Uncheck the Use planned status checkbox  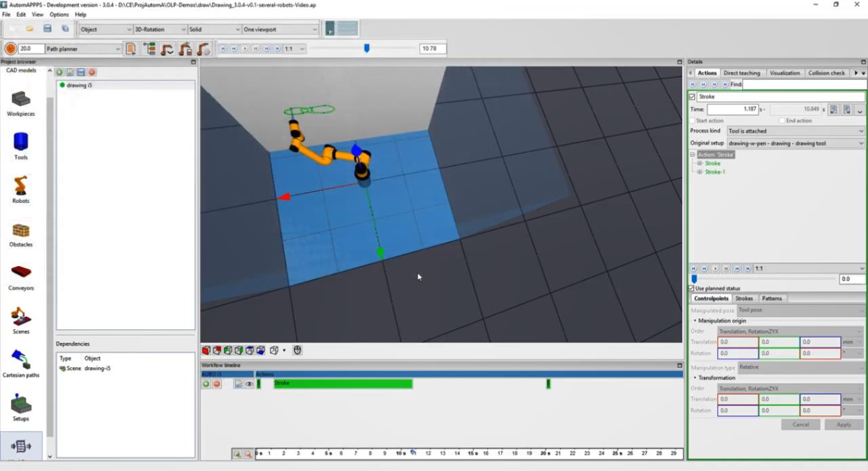coord(691,288)
